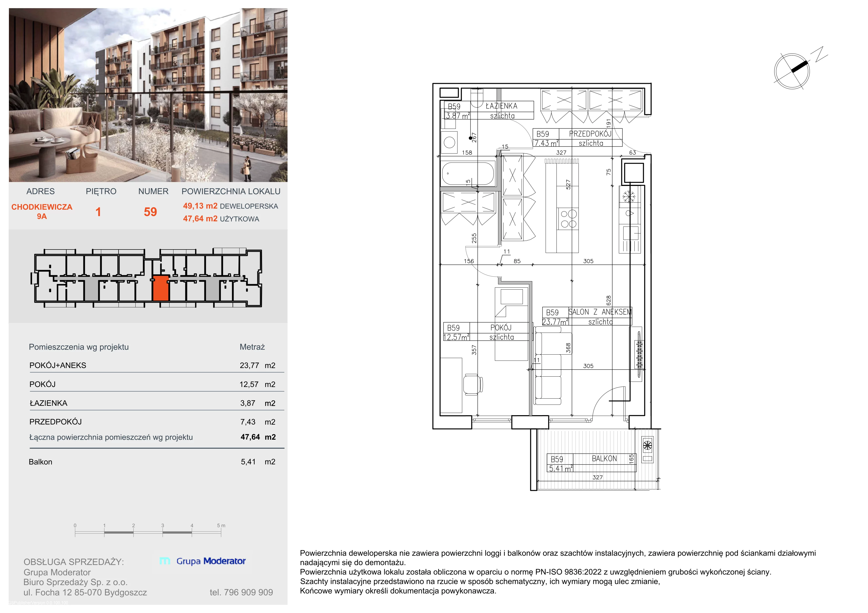
Task: Click the unit number 59
Action: click(150, 212)
